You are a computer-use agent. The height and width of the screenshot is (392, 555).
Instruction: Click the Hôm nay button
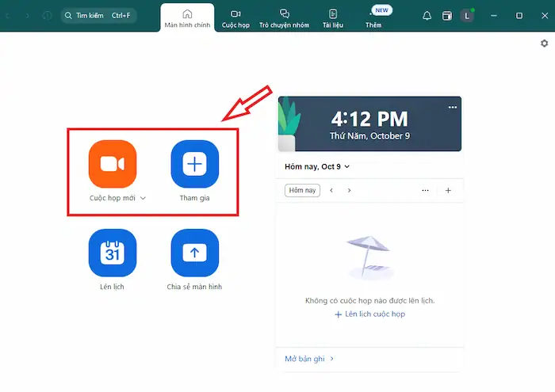click(302, 191)
